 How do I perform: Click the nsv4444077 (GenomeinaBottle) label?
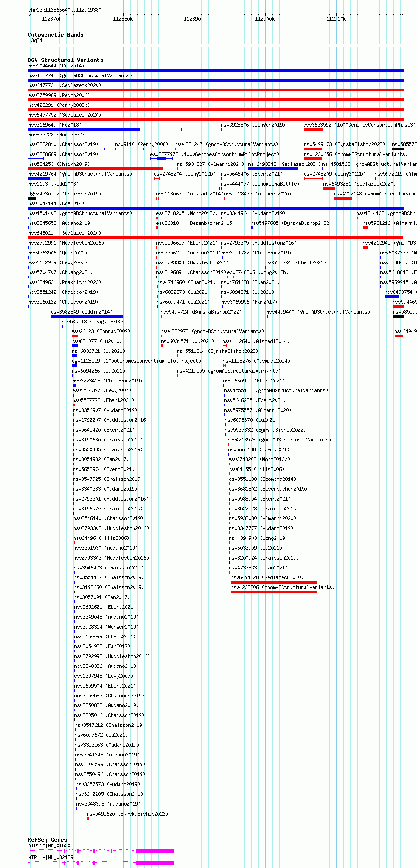pos(260,184)
